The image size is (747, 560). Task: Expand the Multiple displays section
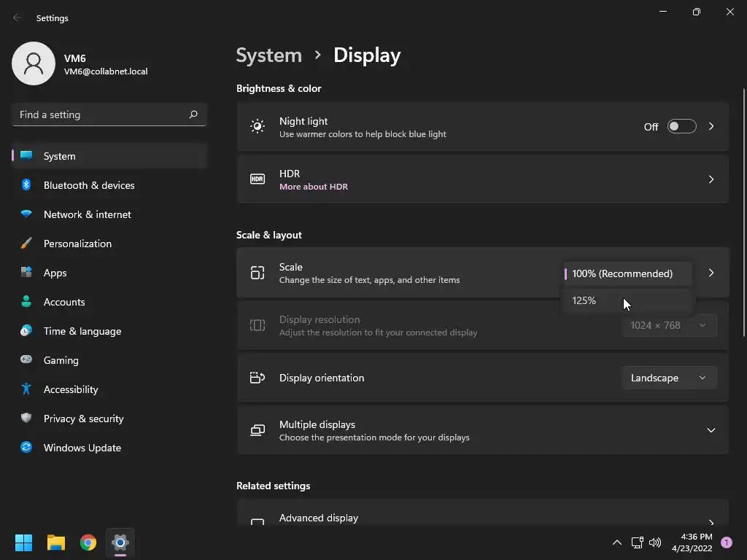711,430
